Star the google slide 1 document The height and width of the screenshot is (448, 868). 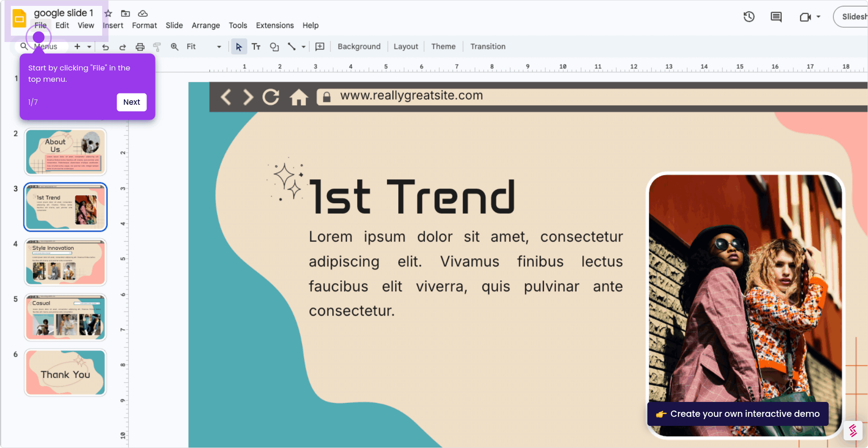point(108,14)
